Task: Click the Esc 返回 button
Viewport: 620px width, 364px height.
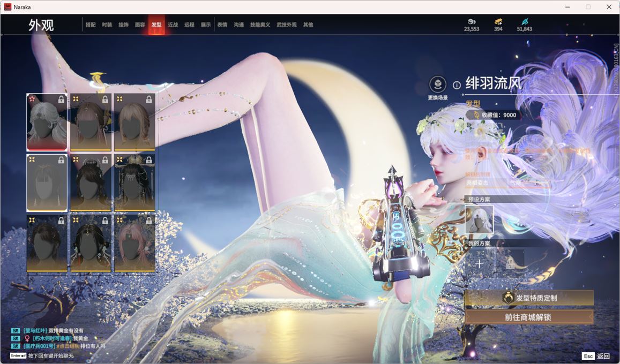Action: point(596,356)
